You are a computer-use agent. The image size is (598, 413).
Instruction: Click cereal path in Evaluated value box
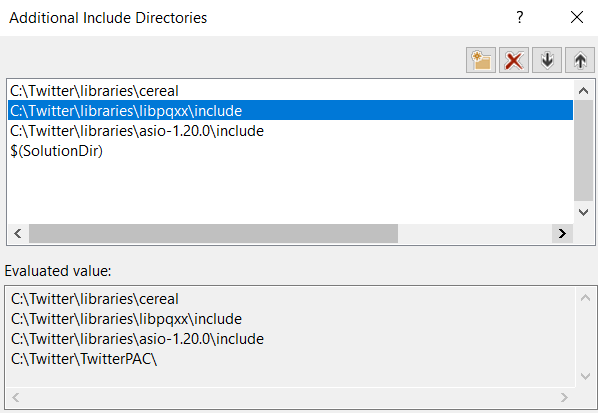point(95,299)
